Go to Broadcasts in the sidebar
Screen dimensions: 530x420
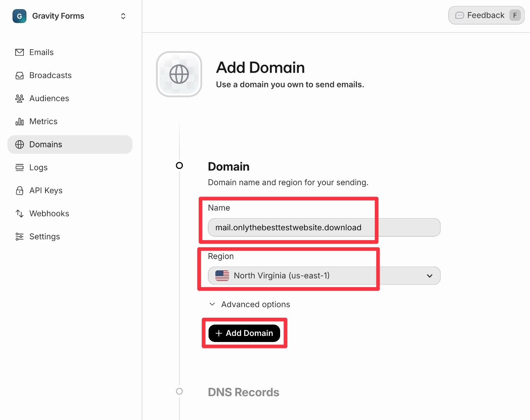[x=50, y=75]
